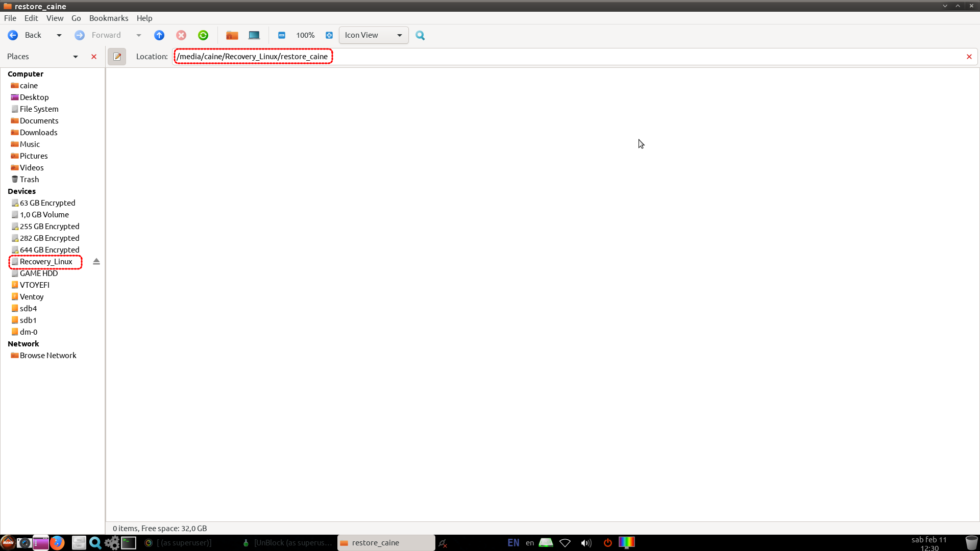Click the Zoom in plus icon
Image resolution: width=980 pixels, height=551 pixels.
pyautogui.click(x=329, y=35)
